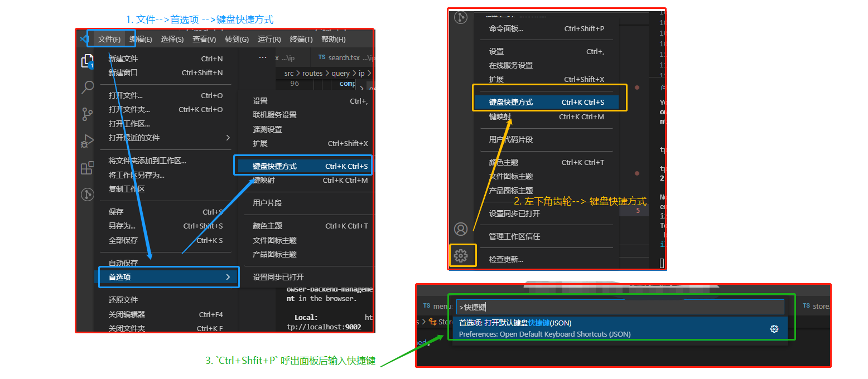Choose 新建文件 in the File menu
This screenshot has height=379, width=868.
[x=165, y=59]
